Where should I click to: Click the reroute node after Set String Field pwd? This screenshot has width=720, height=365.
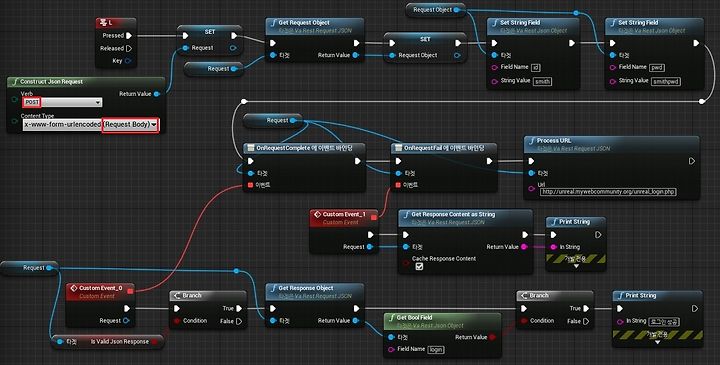[702, 101]
